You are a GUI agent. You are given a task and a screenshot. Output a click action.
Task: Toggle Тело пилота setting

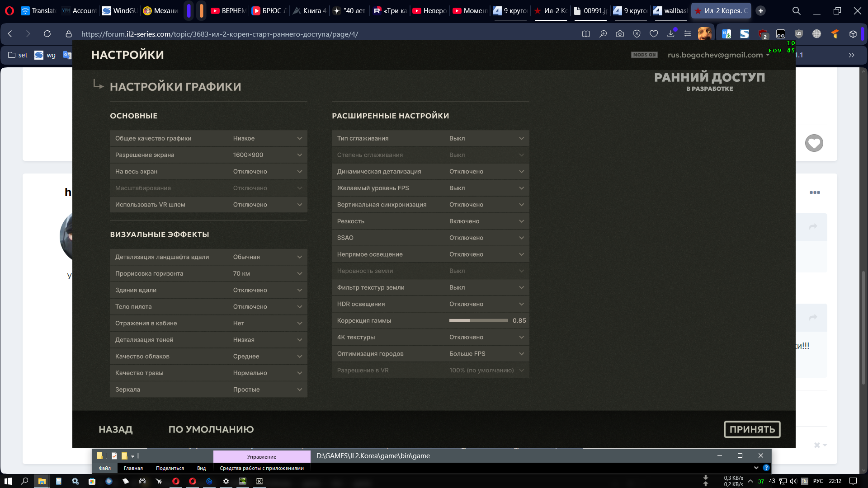click(x=208, y=307)
